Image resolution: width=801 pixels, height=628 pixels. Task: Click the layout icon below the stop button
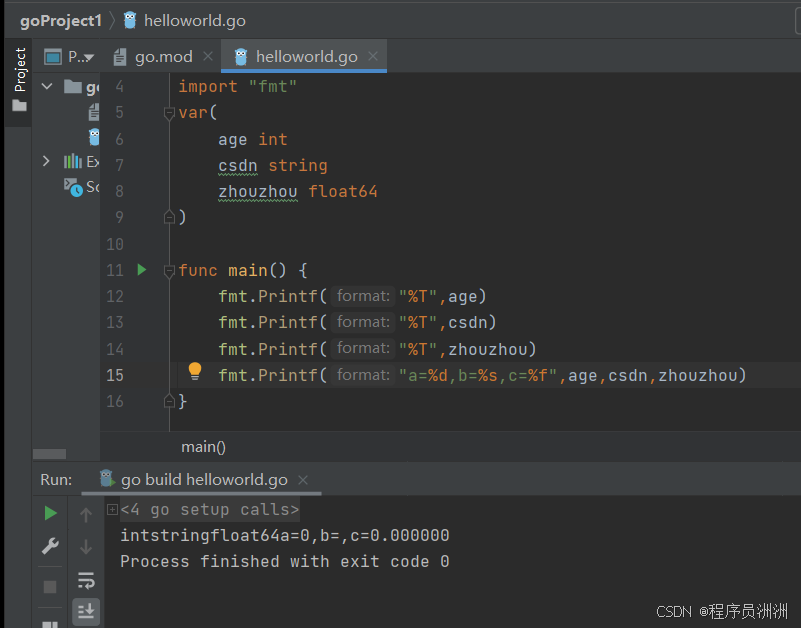point(50,624)
